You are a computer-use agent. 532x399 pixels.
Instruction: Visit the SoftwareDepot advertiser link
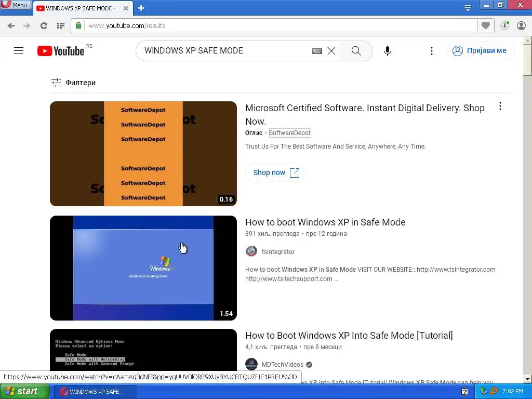[x=290, y=133]
